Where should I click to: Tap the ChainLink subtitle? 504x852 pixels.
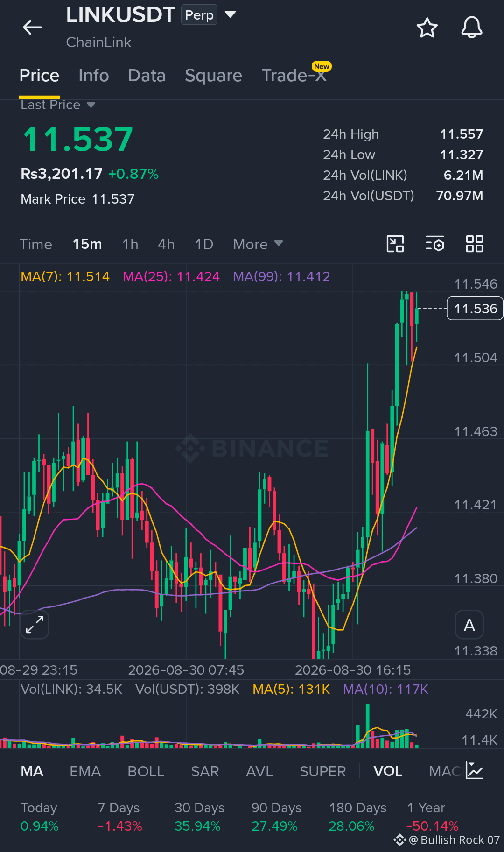(98, 42)
